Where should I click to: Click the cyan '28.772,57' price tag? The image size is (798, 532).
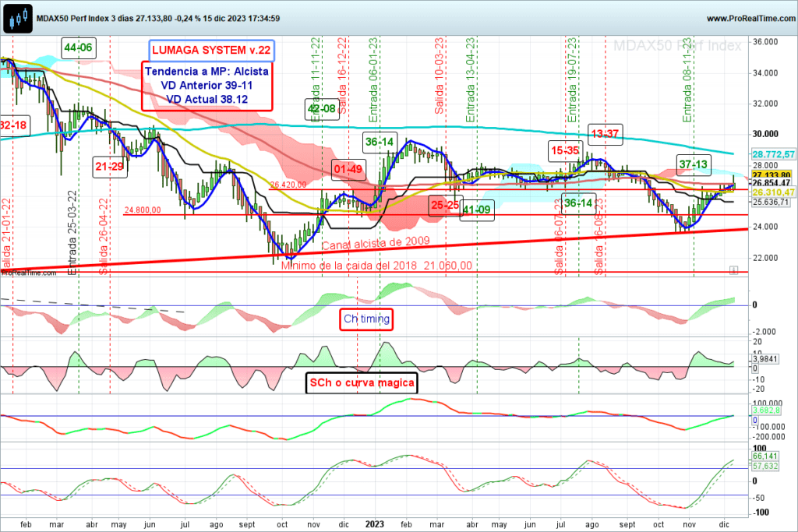pos(773,154)
